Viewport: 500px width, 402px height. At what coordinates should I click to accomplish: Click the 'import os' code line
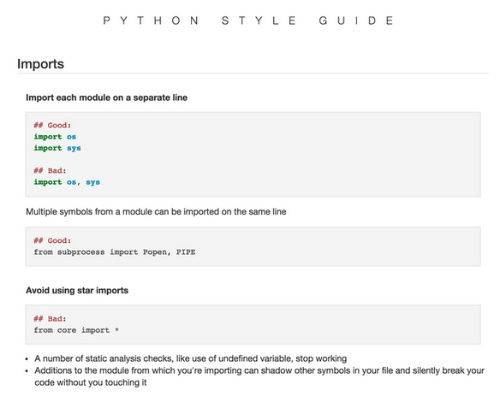click(x=55, y=137)
